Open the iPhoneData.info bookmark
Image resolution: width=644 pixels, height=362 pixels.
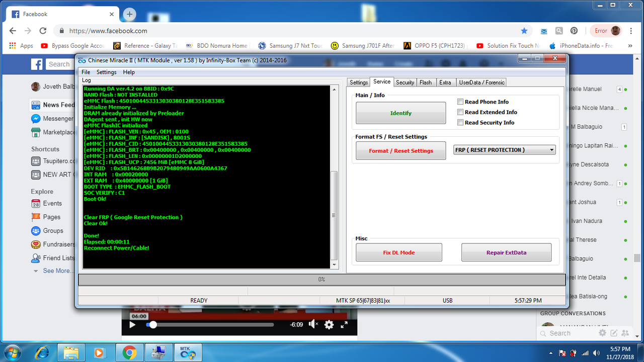click(x=581, y=46)
